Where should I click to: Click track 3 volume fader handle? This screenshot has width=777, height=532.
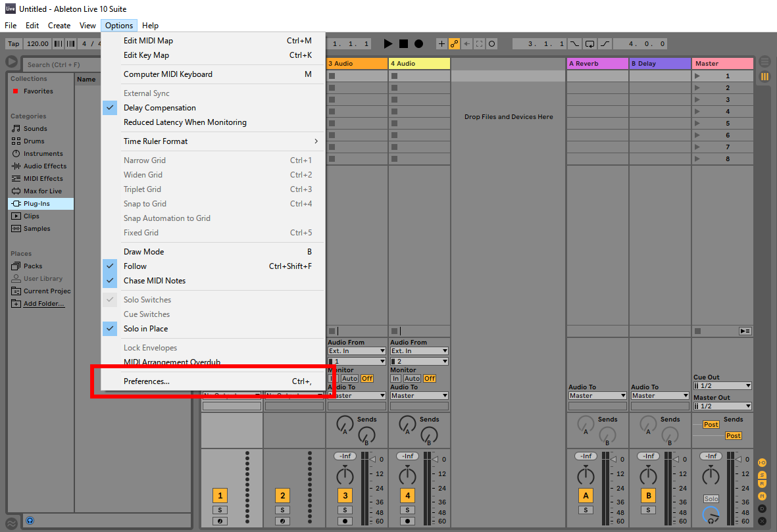[x=372, y=459]
